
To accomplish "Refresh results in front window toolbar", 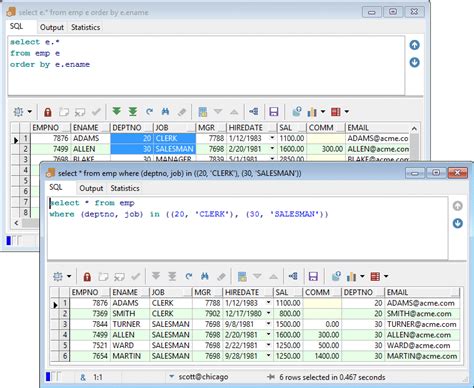I will tap(189, 276).
